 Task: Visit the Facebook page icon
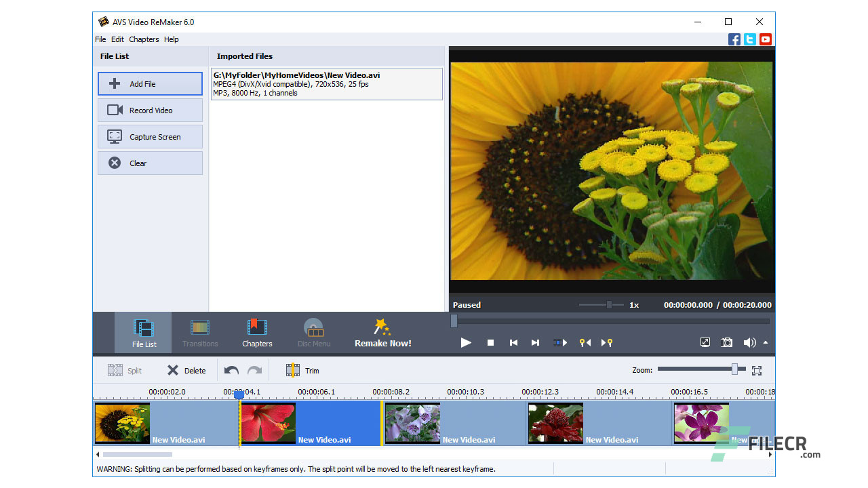(x=734, y=39)
